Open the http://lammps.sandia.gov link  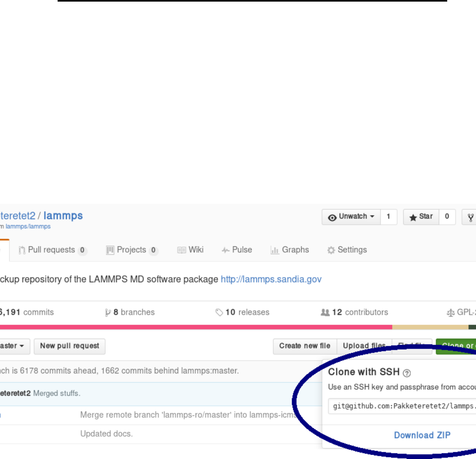click(271, 279)
